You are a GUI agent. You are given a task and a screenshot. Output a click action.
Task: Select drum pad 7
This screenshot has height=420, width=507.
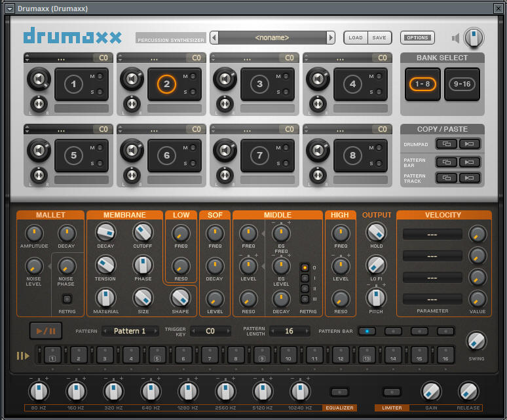point(259,156)
